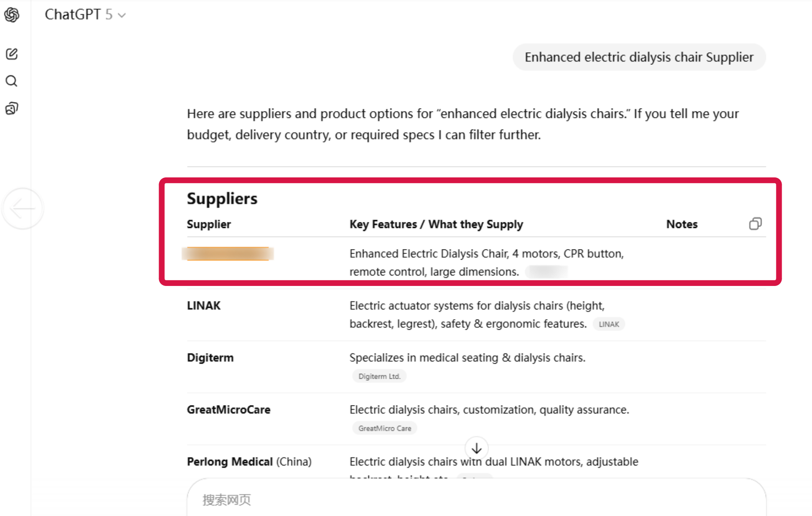Screen dimensions: 812x516
Task: Copy the Suppliers table
Action: [755, 224]
